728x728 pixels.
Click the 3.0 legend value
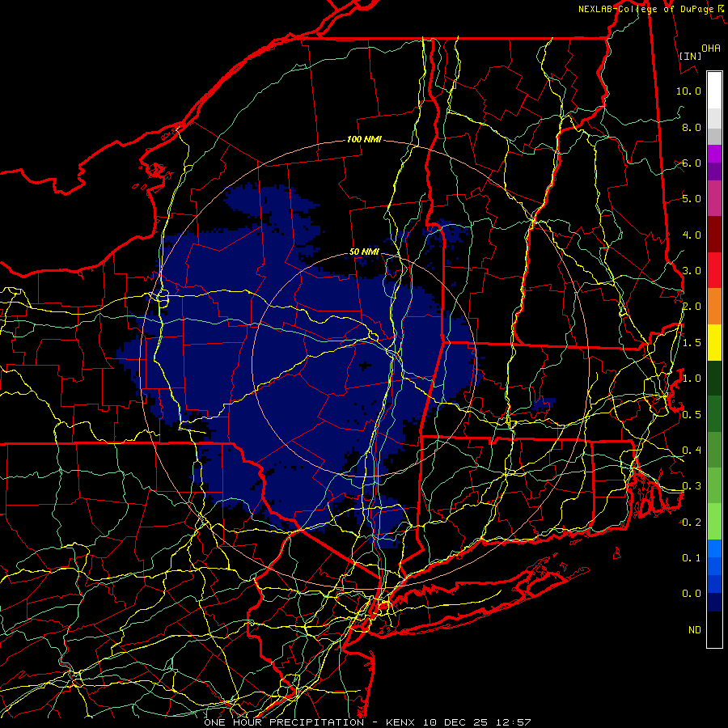(x=692, y=271)
